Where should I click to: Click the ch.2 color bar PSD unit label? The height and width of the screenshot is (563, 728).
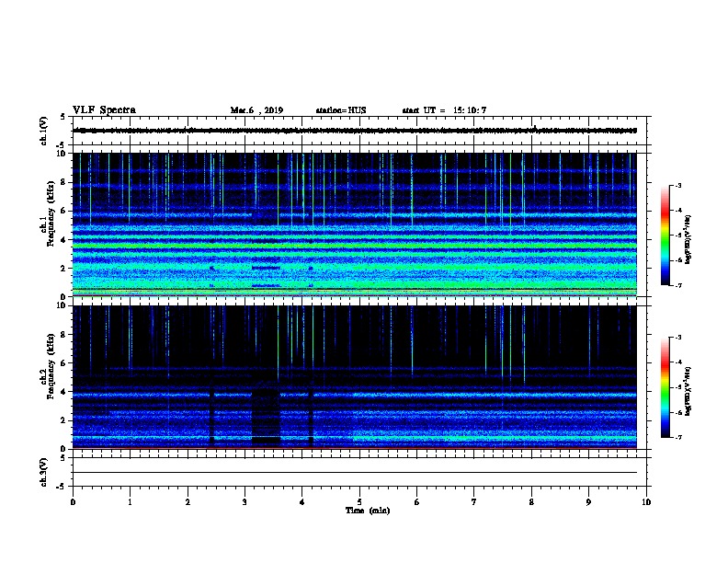(x=688, y=392)
